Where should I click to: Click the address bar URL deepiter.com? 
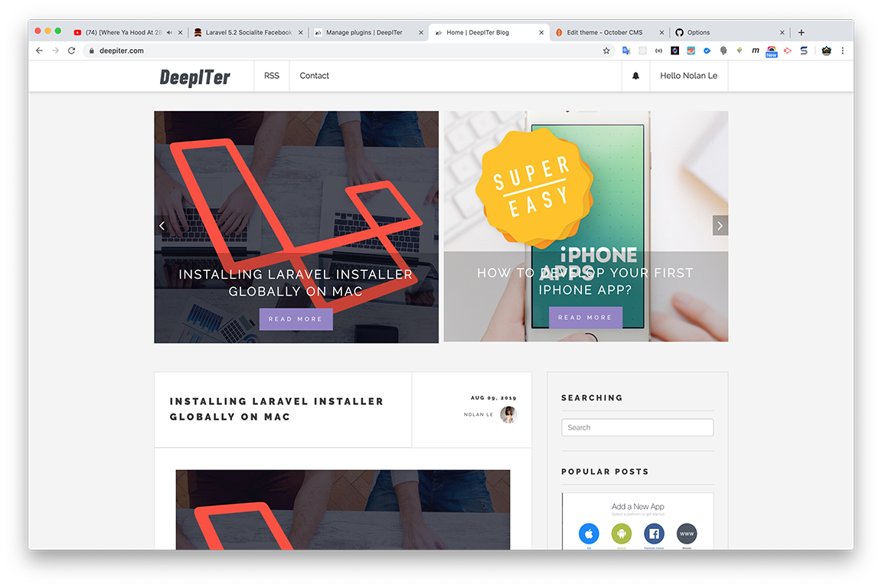point(122,51)
